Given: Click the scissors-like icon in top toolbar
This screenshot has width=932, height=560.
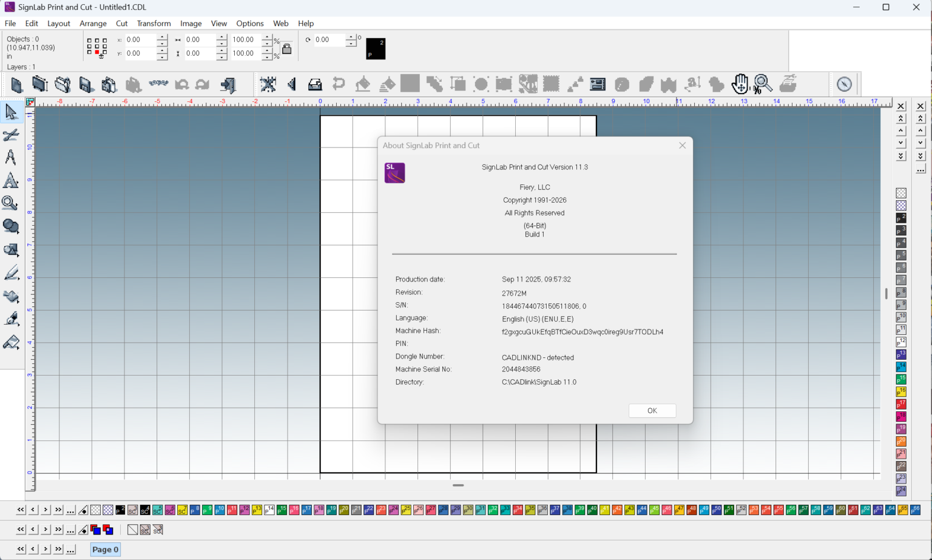Looking at the screenshot, I should pos(268,84).
